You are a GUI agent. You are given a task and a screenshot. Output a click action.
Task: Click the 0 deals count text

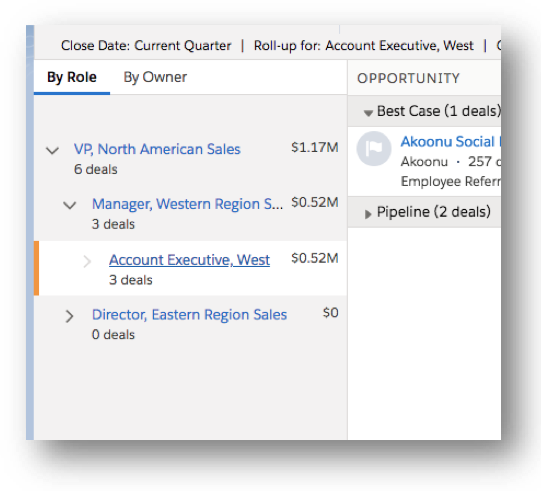[x=113, y=335]
